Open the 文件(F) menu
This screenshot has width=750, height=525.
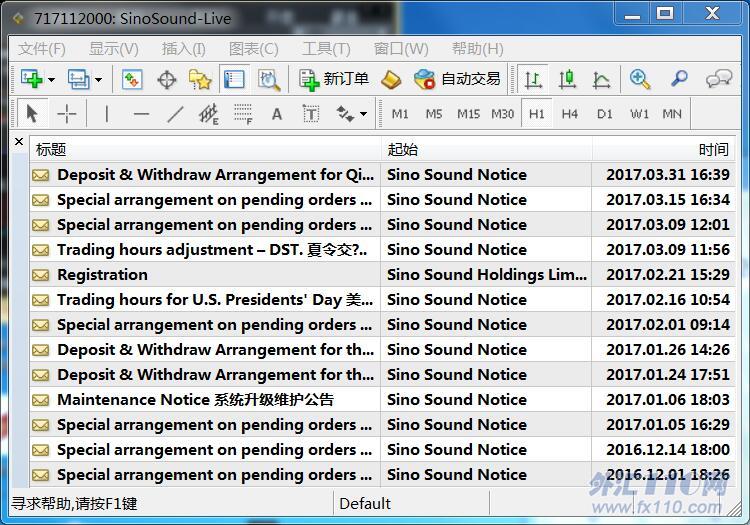coord(42,48)
